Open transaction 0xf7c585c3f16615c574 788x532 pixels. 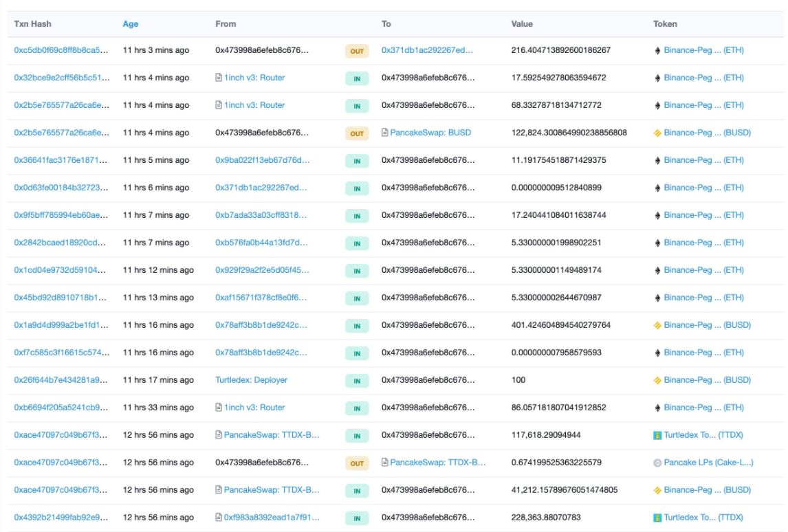pyautogui.click(x=62, y=352)
